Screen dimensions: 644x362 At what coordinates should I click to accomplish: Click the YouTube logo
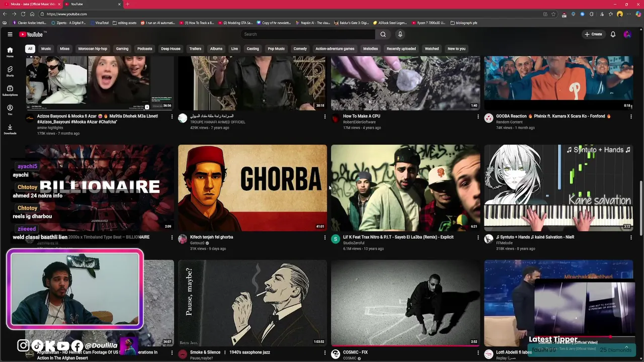click(31, 34)
